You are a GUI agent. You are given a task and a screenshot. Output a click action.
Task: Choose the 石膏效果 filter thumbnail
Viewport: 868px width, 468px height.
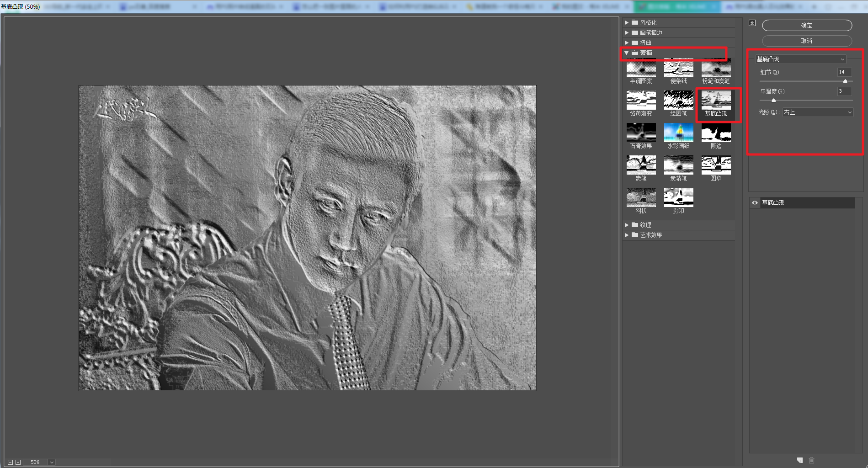pos(641,133)
